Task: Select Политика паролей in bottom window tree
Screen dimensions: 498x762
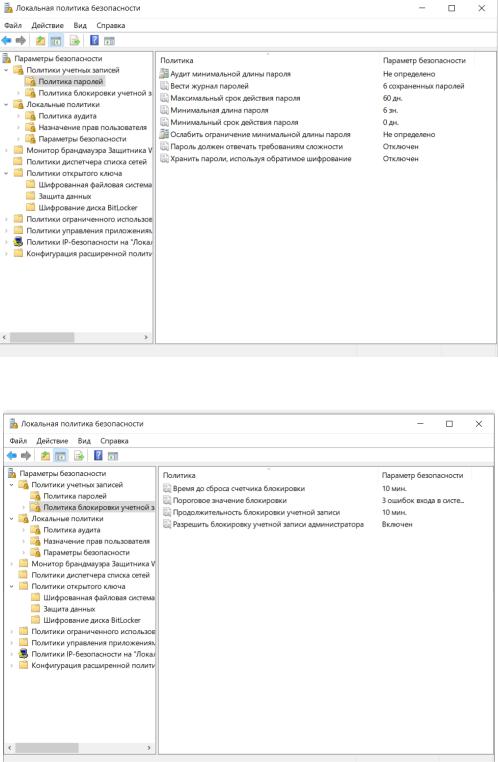Action: [75, 496]
